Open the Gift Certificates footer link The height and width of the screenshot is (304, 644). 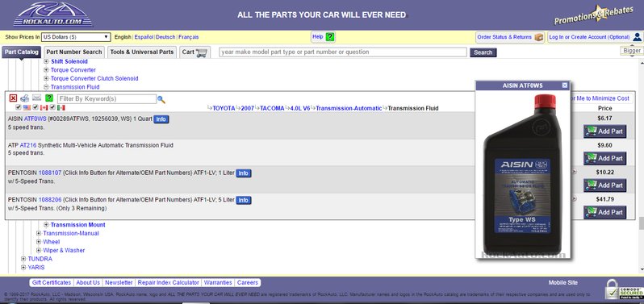pos(52,283)
